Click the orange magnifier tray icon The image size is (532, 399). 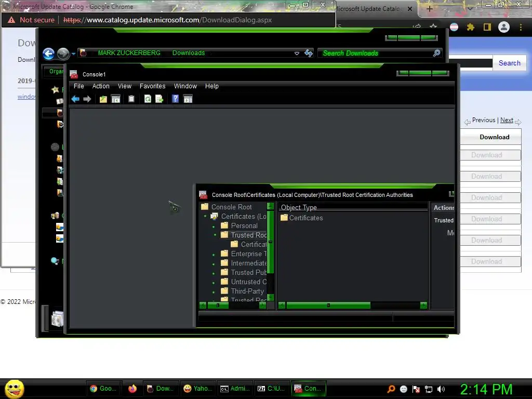click(x=391, y=389)
